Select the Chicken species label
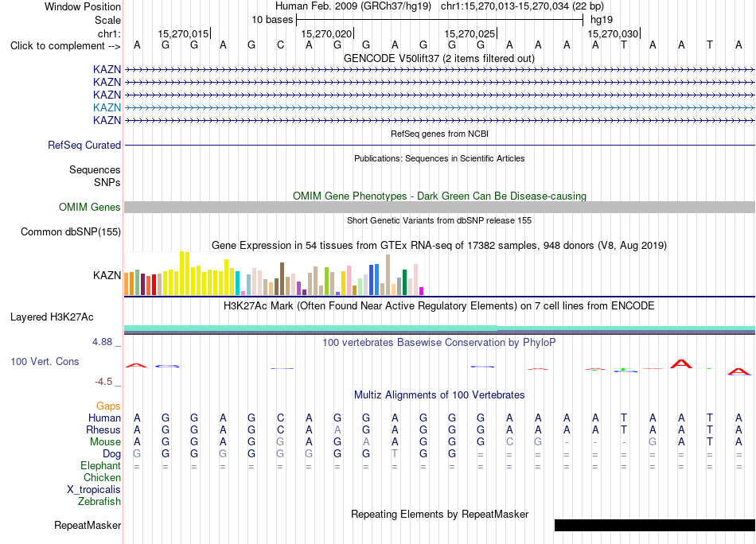Viewport: 756px width, 544px height. click(x=102, y=477)
